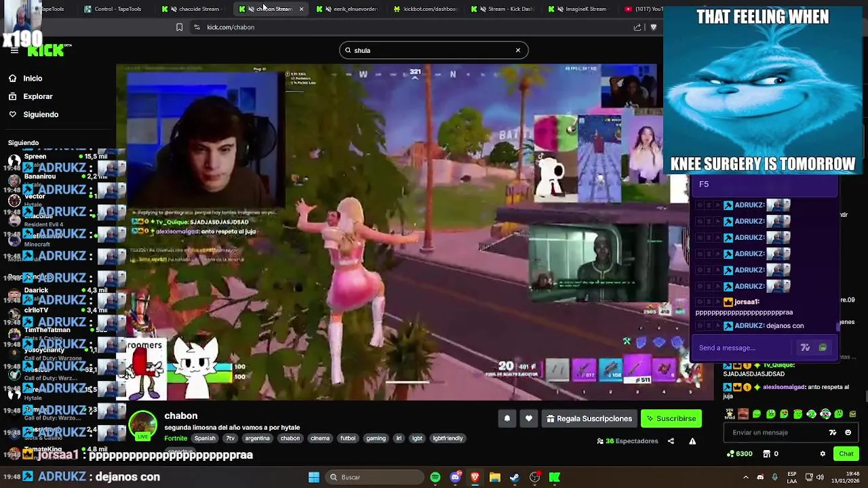The image size is (868, 488).
Task: Open OBS Studio from the taskbar
Action: (x=534, y=477)
